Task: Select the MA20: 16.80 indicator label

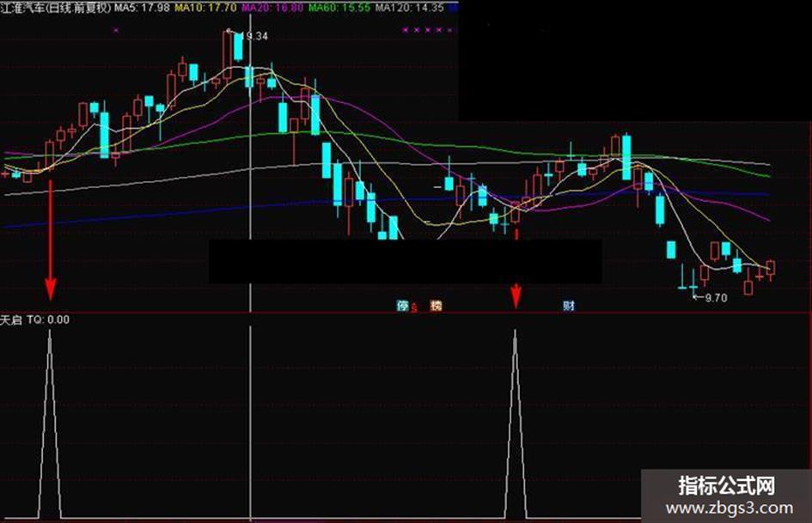Action: coord(272,8)
